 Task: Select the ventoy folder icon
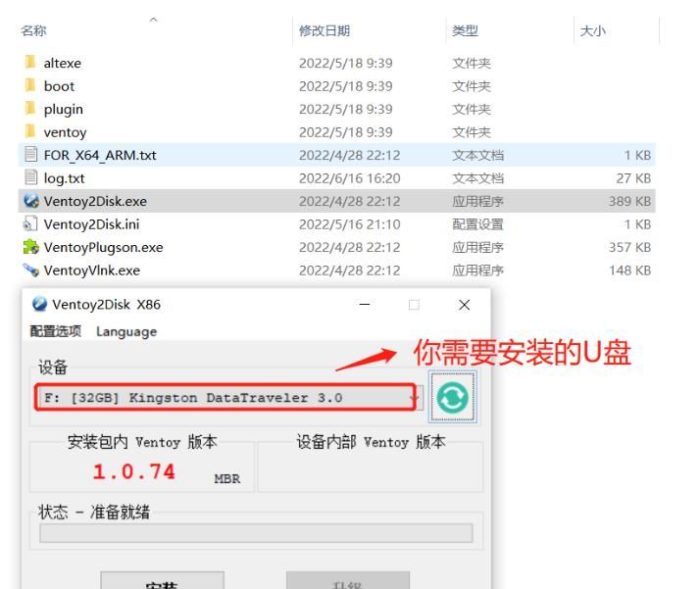click(x=30, y=131)
